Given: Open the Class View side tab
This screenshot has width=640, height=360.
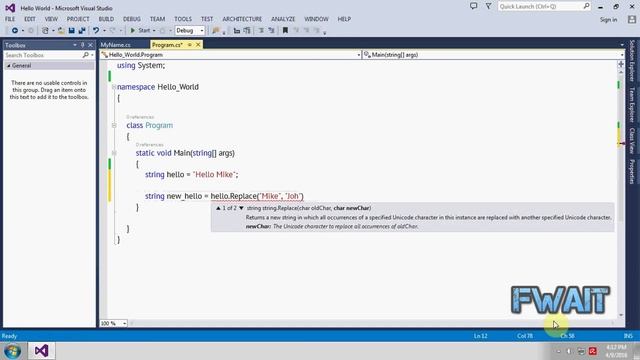Looking at the screenshot, I should tap(632, 141).
